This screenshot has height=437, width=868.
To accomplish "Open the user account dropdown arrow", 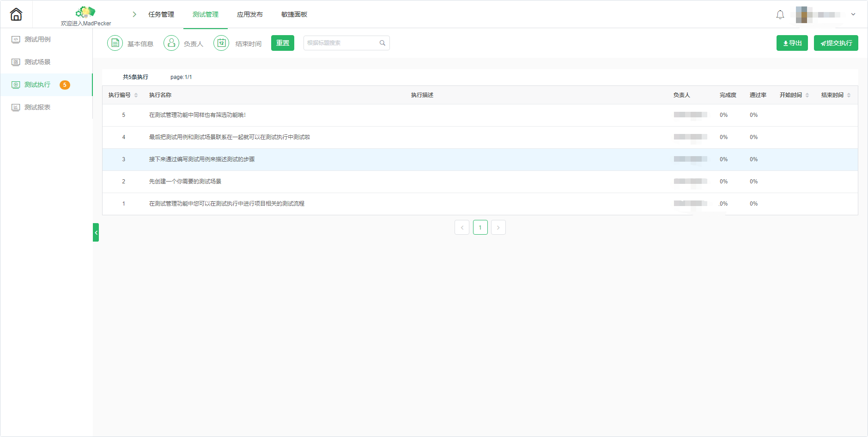I will click(853, 14).
